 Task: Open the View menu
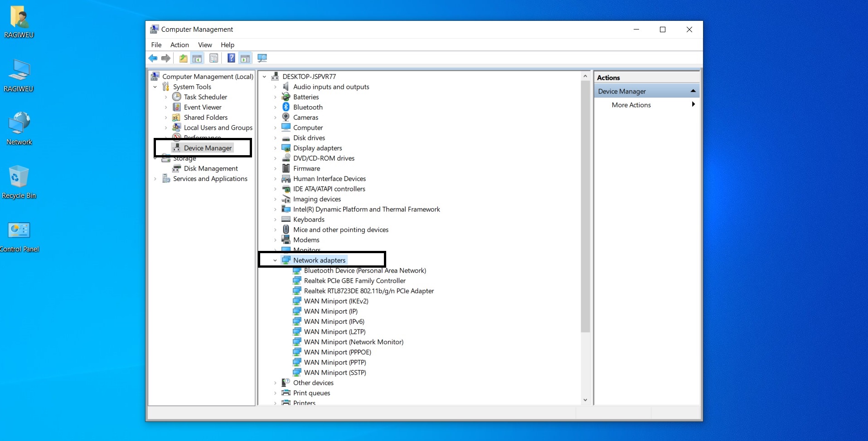[x=205, y=45]
